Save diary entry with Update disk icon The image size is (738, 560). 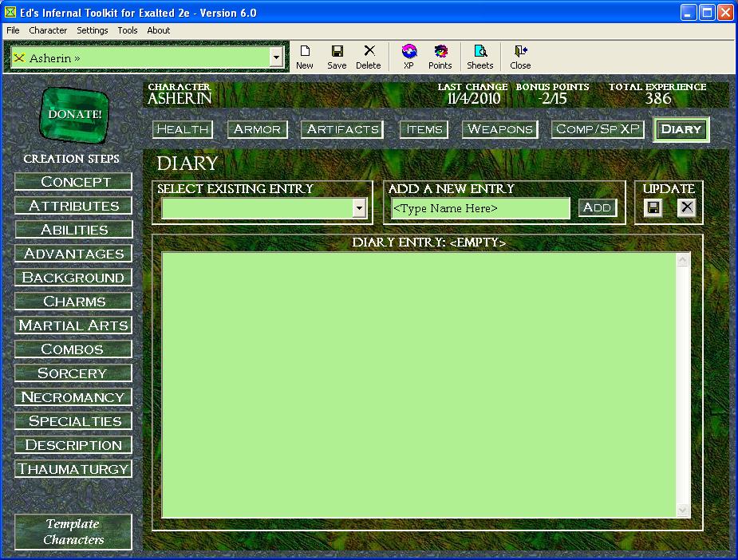(x=653, y=207)
